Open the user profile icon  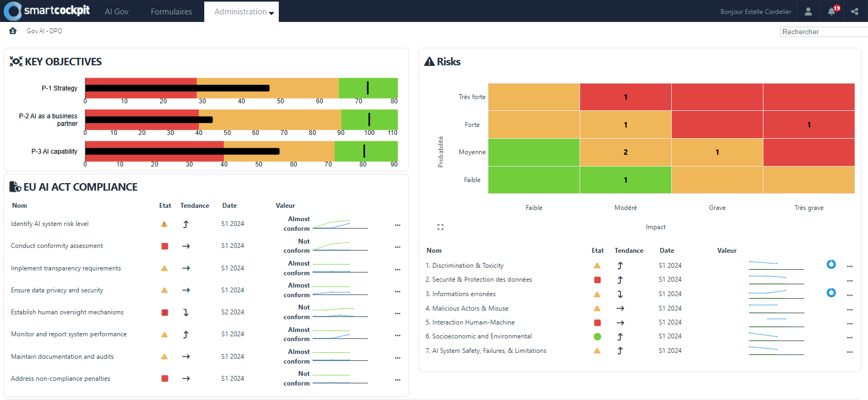coord(808,11)
